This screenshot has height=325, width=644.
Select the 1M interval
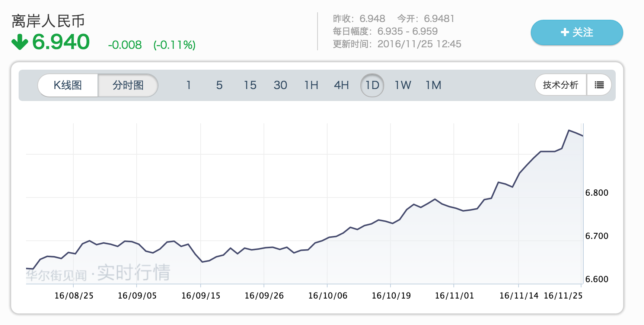(x=433, y=85)
